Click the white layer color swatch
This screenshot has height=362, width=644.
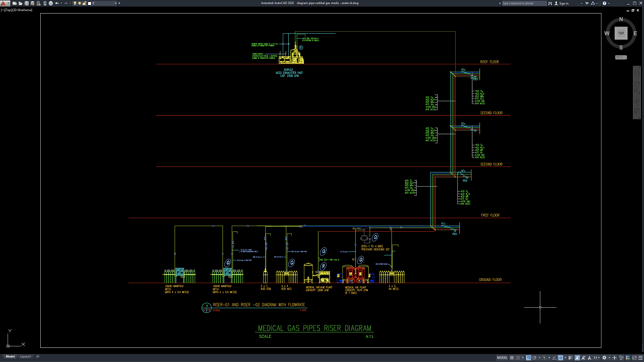[90, 4]
